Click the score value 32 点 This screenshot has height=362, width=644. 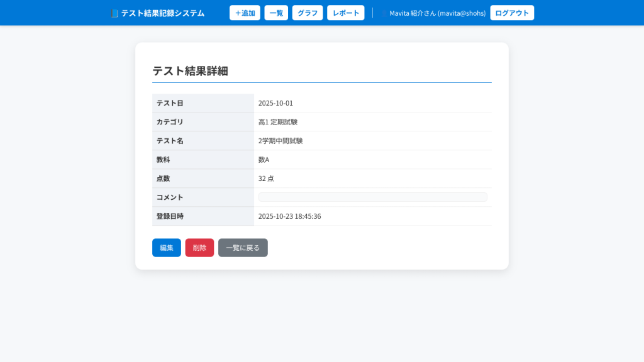pyautogui.click(x=266, y=178)
